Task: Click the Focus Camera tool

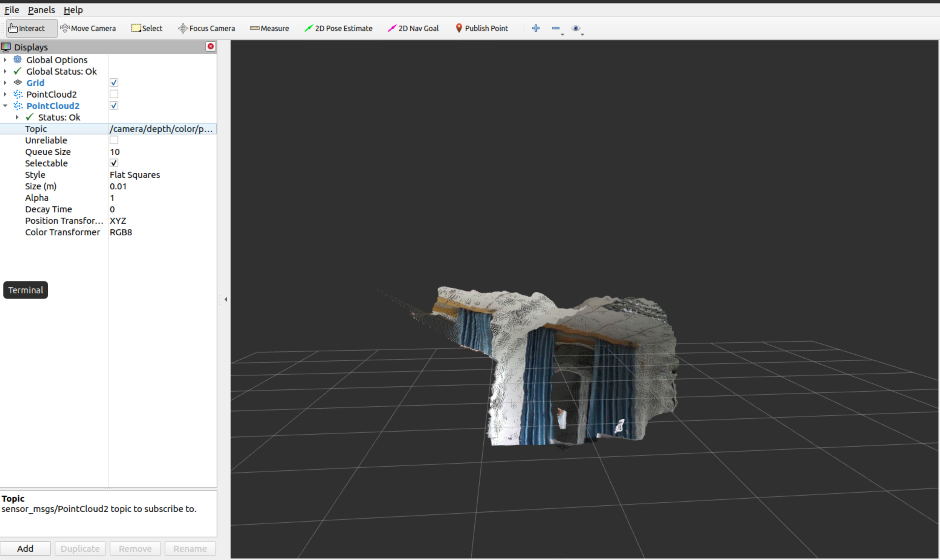Action: pyautogui.click(x=206, y=28)
